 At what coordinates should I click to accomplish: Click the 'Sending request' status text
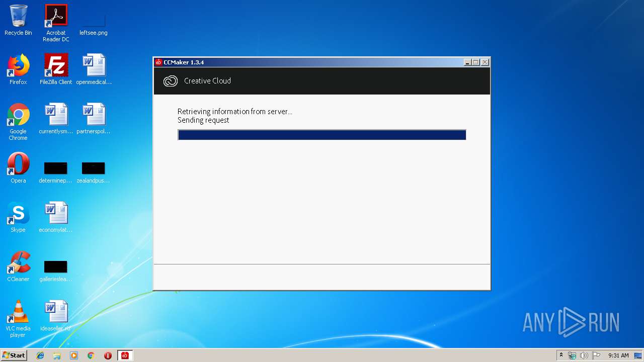tap(203, 120)
